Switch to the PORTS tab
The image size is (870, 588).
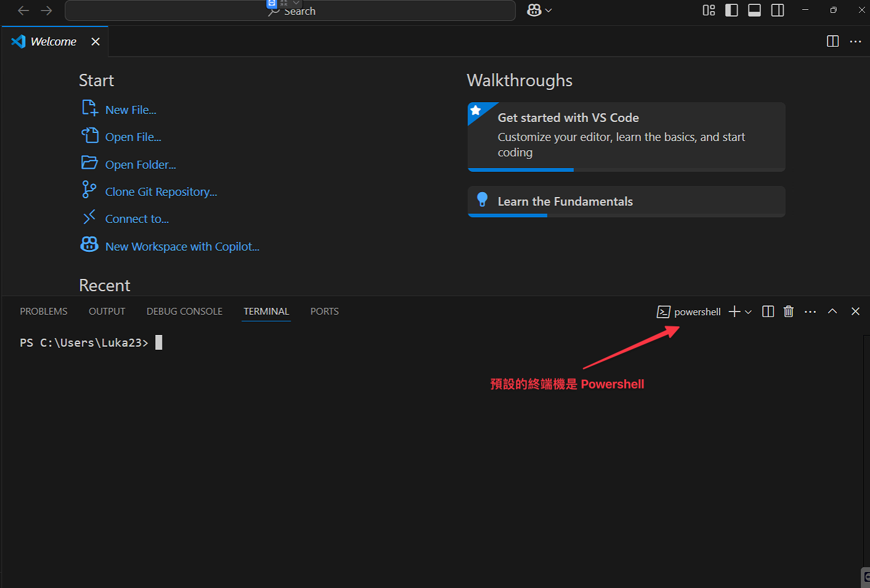click(324, 312)
